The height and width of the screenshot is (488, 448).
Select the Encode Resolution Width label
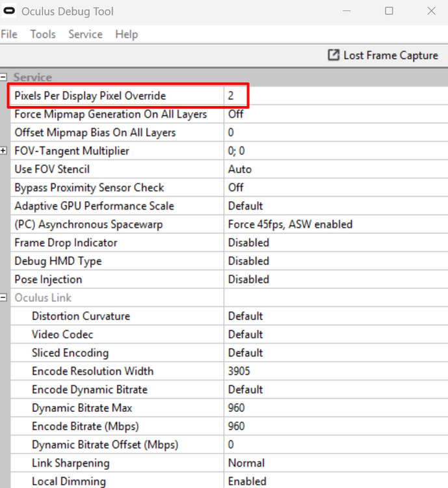pyautogui.click(x=93, y=371)
